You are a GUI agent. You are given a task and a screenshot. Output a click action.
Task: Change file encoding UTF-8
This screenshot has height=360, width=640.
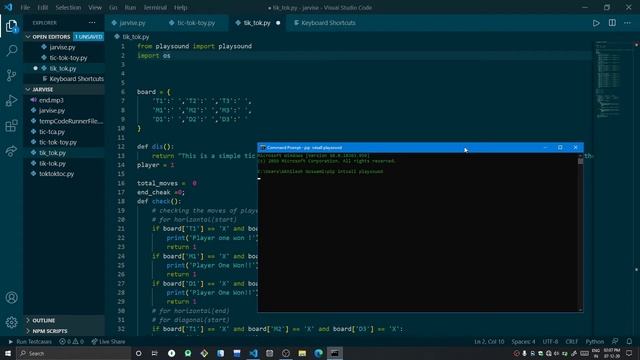pos(550,342)
